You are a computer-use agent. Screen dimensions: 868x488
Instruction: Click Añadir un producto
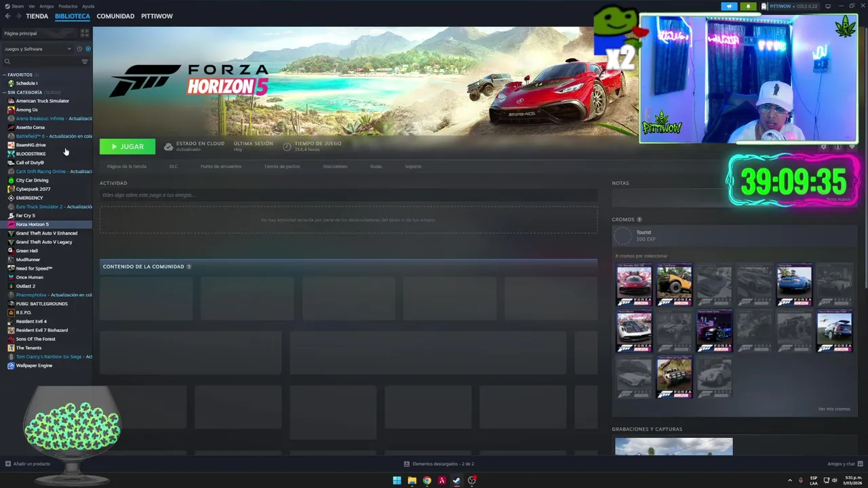(x=28, y=464)
